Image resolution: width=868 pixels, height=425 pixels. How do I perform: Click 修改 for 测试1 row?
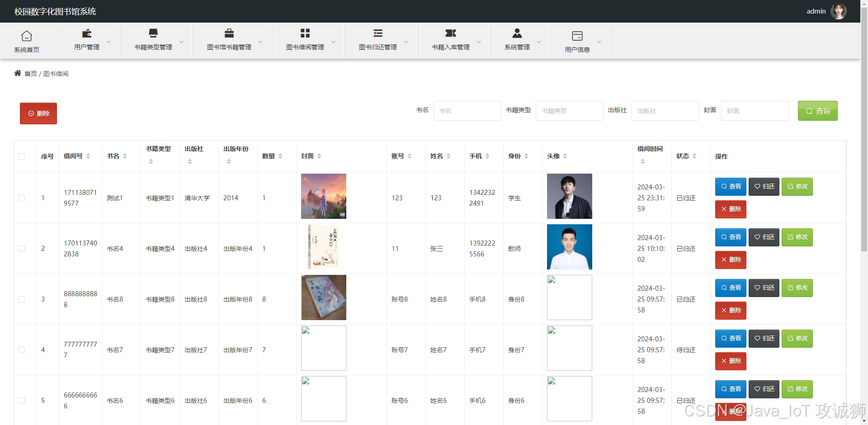[x=797, y=187]
